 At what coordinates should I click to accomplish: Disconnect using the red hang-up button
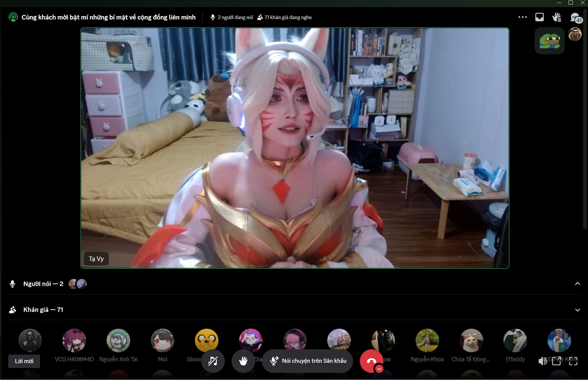tap(371, 361)
